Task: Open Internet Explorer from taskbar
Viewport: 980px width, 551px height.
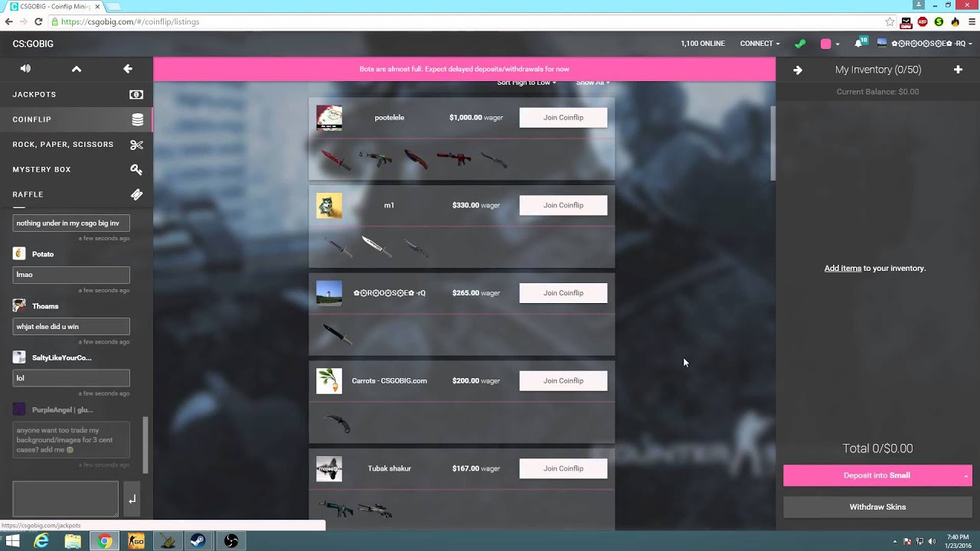Action: click(x=41, y=541)
